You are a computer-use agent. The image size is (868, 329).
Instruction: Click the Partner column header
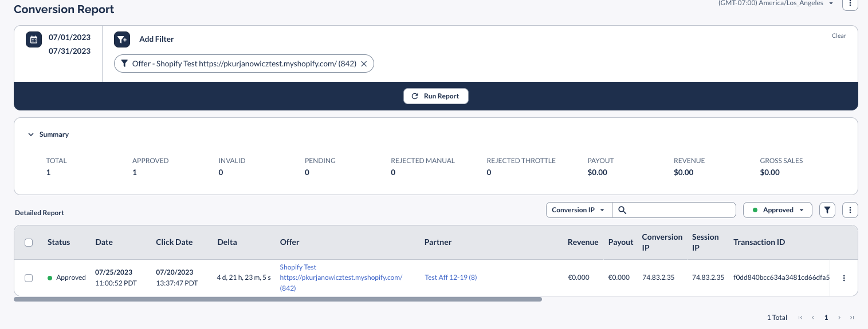pyautogui.click(x=438, y=243)
